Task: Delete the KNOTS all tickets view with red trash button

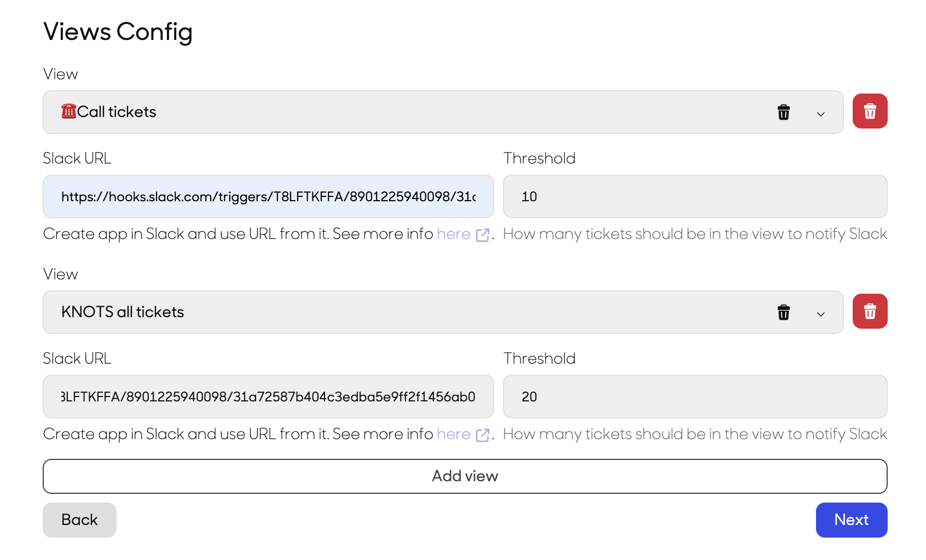Action: point(870,311)
